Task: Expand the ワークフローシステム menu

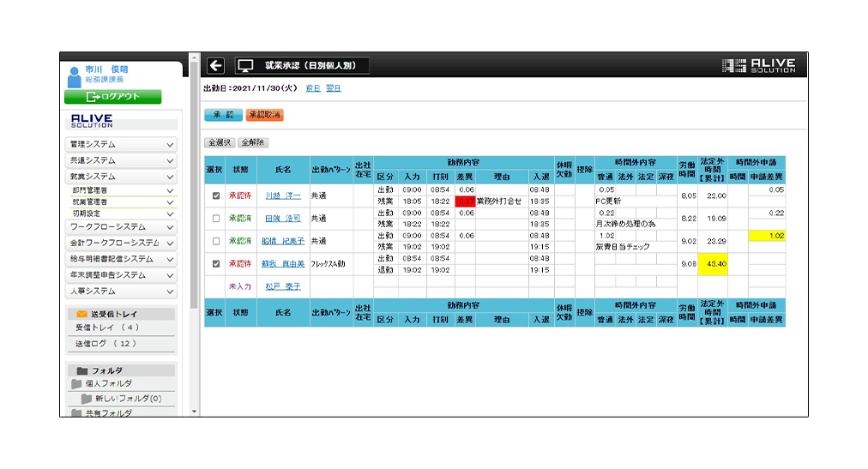Action: pyautogui.click(x=122, y=226)
